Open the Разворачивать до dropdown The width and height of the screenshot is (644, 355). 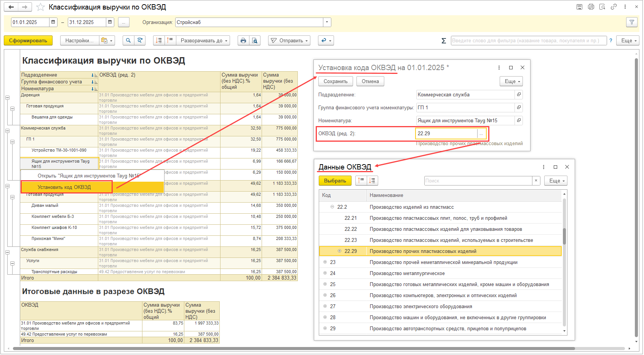203,40
